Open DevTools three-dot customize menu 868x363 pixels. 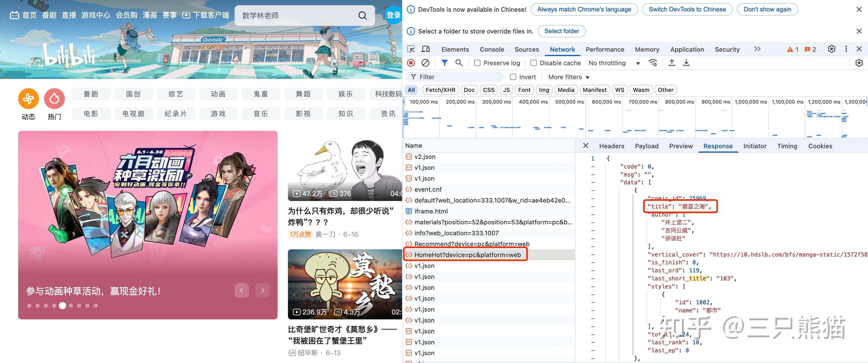point(846,49)
